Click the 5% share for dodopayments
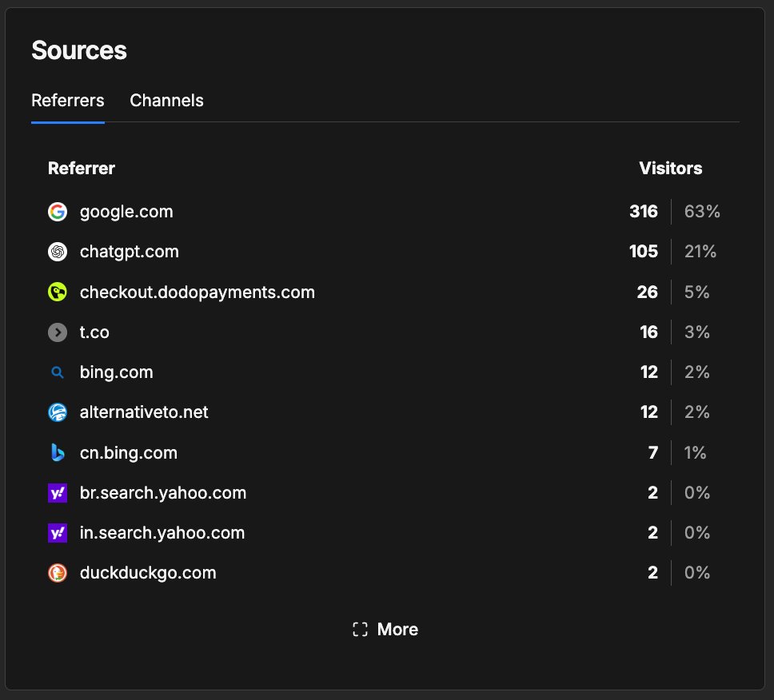 point(696,292)
